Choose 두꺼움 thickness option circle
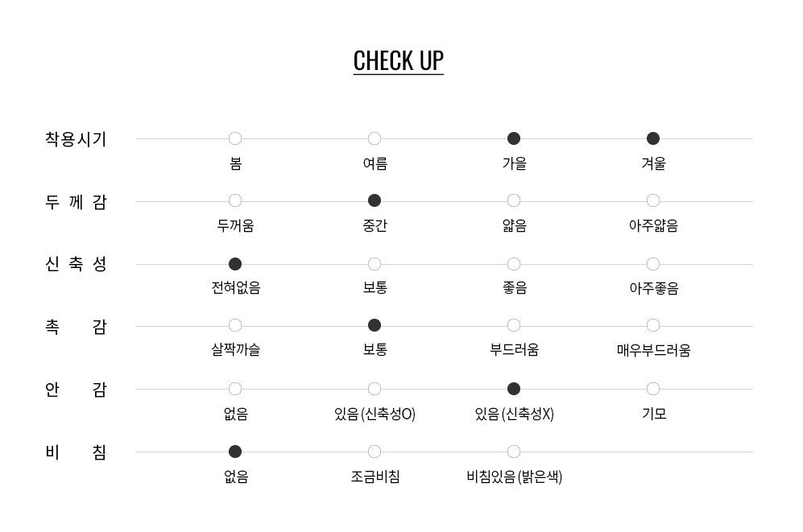 (235, 200)
